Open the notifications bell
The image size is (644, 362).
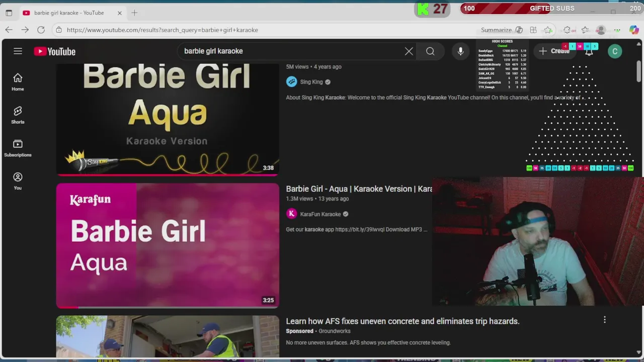[589, 52]
